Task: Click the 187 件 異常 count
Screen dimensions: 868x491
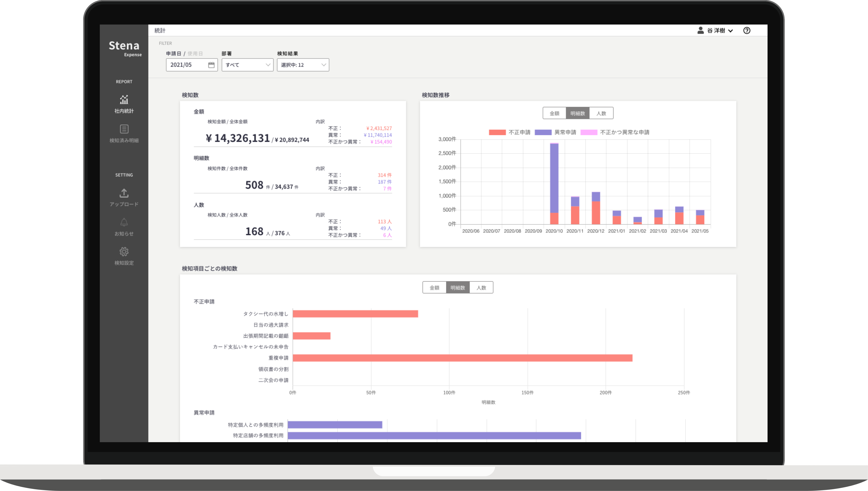Action: [384, 182]
